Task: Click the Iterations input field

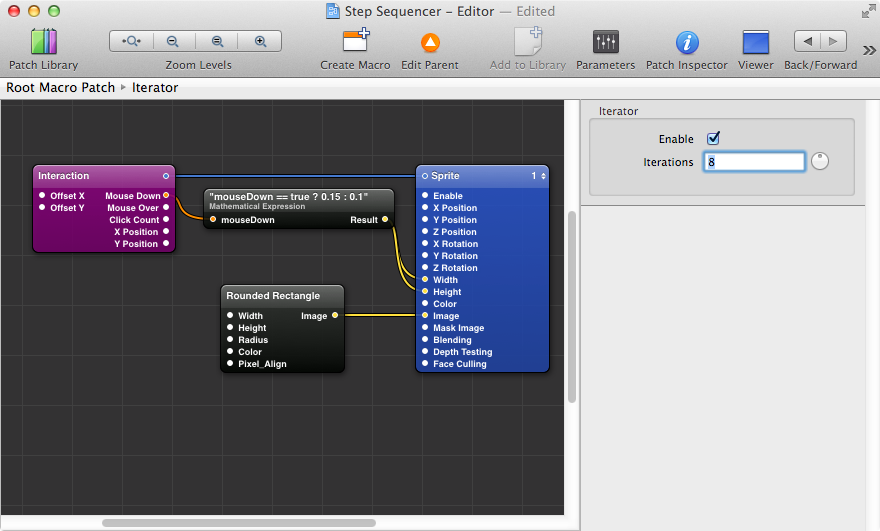Action: click(754, 162)
